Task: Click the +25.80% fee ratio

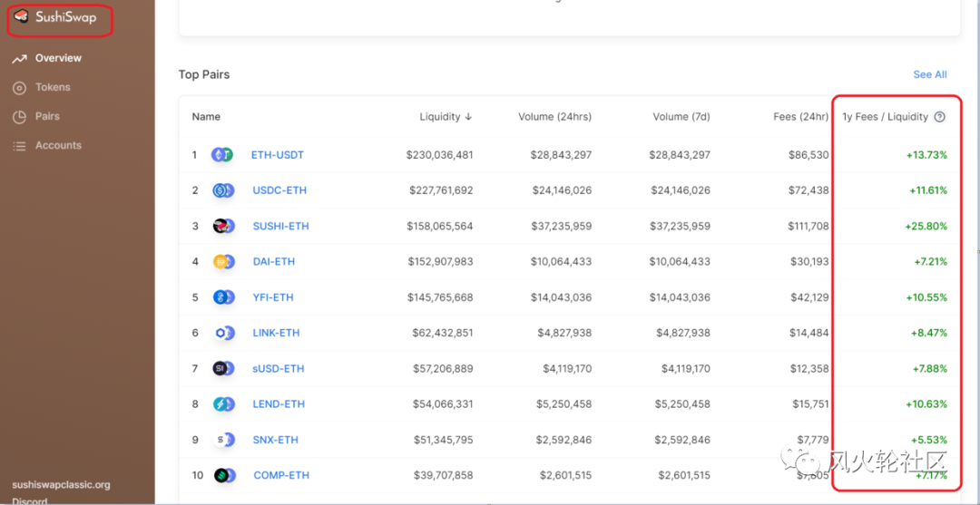Action: 925,226
